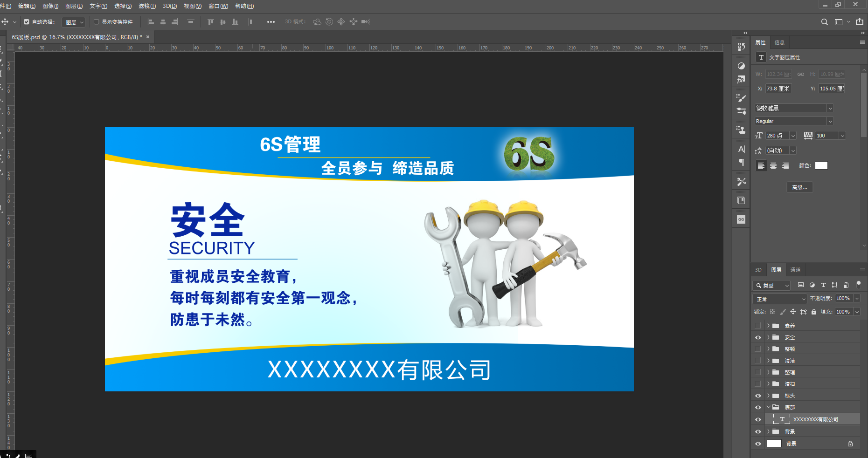Enable the 显示变换控件 checkbox
The image size is (868, 458).
pos(97,22)
